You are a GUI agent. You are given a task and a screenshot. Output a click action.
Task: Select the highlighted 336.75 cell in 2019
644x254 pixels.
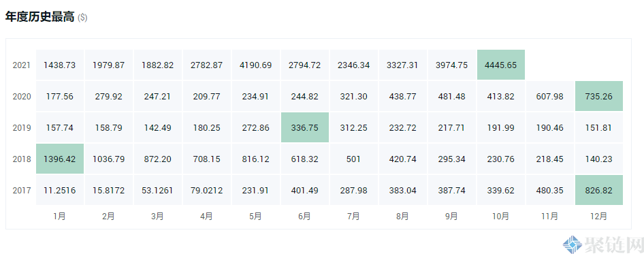pyautogui.click(x=305, y=127)
